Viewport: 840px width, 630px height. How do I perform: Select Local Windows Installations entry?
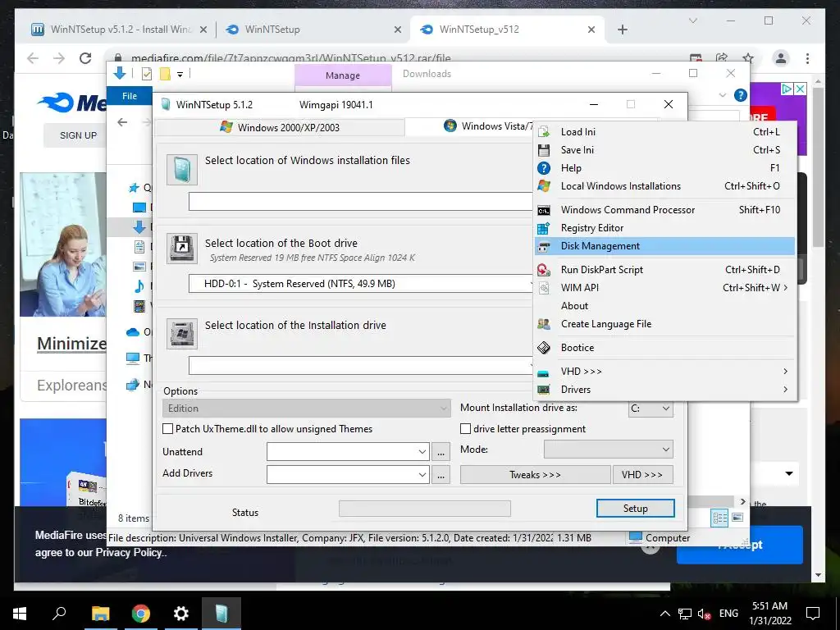(x=664, y=186)
